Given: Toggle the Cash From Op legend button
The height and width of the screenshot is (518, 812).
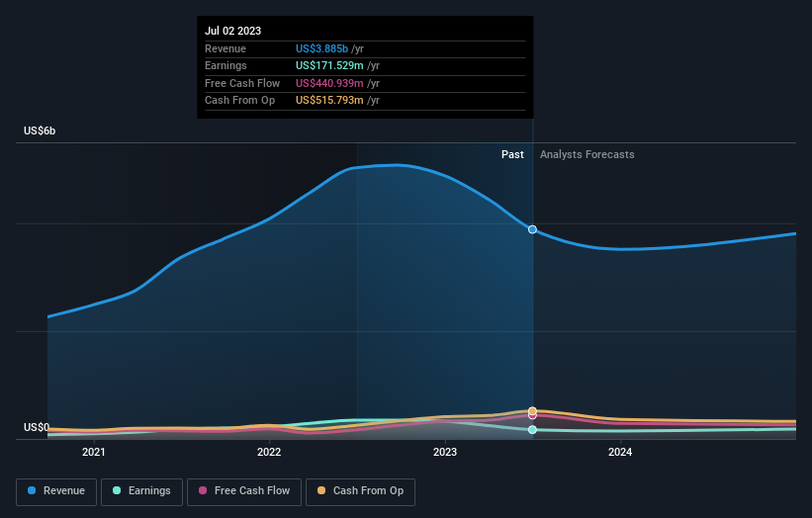Looking at the screenshot, I should coord(360,491).
